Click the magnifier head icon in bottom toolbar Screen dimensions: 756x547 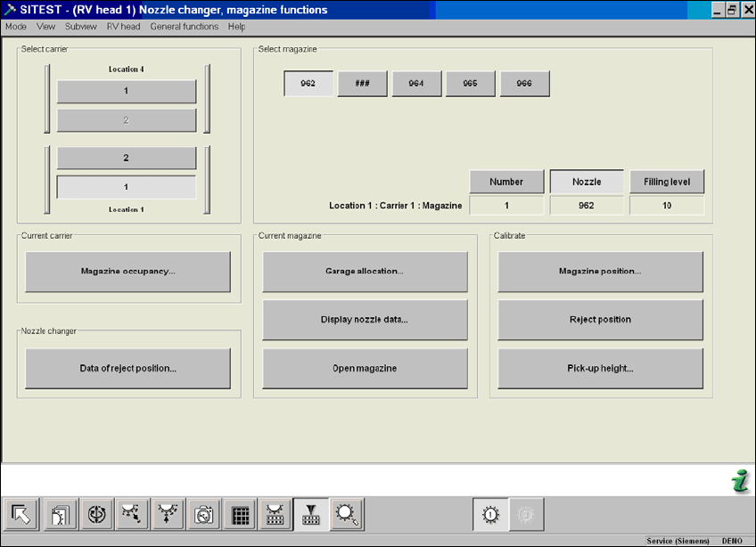coord(346,515)
